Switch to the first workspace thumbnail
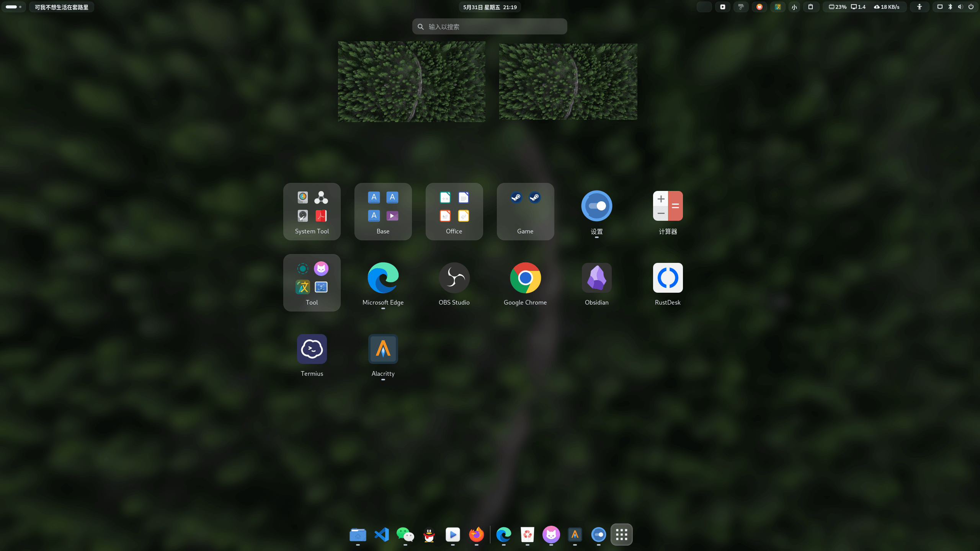980x551 pixels. [412, 82]
